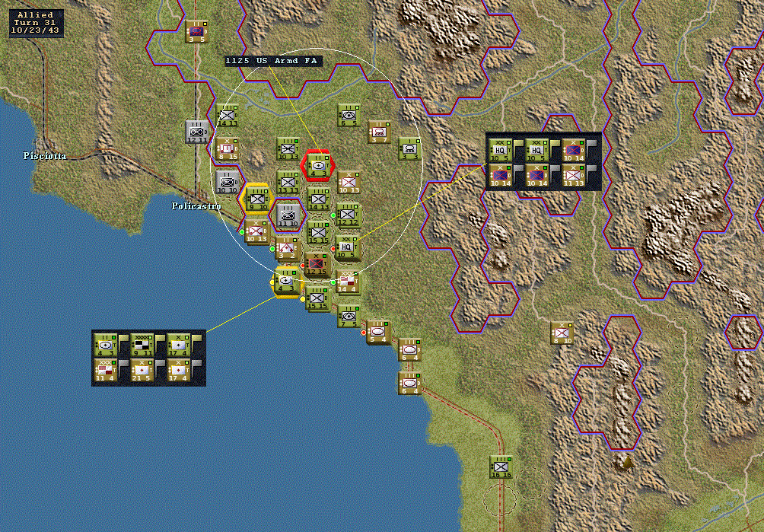This screenshot has height=532, width=764.
Task: Select the grey enemy unit 12-11
Action: point(196,132)
